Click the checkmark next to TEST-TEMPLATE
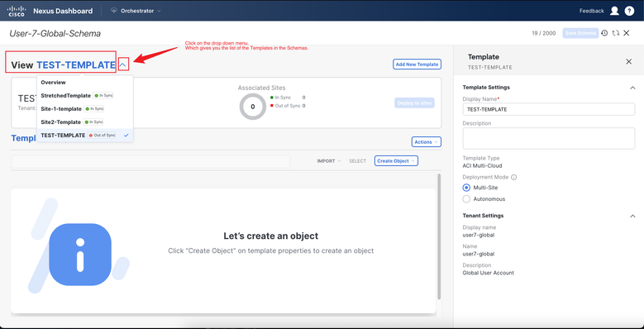644x329 pixels. point(126,135)
